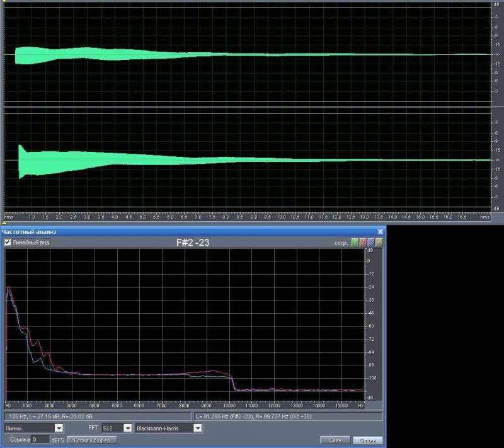Click the Скан button
Image resolution: width=504 pixels, height=448 pixels.
[335, 440]
